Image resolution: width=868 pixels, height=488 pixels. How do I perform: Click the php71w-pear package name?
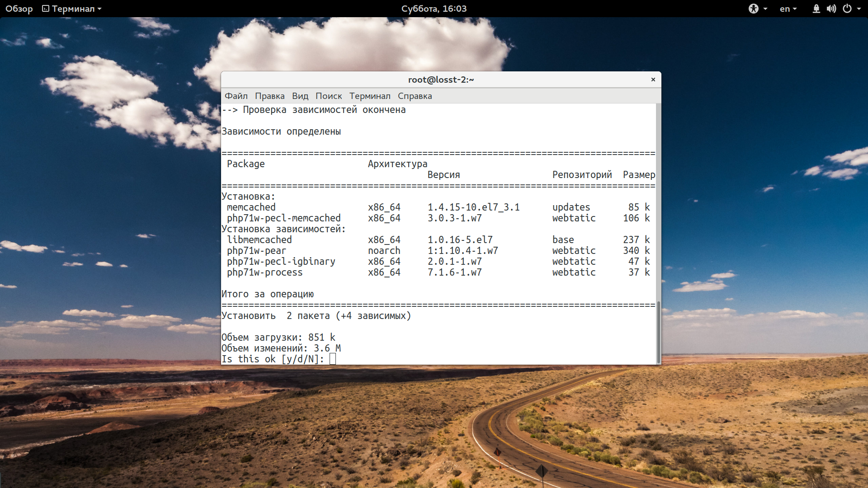[x=256, y=250]
